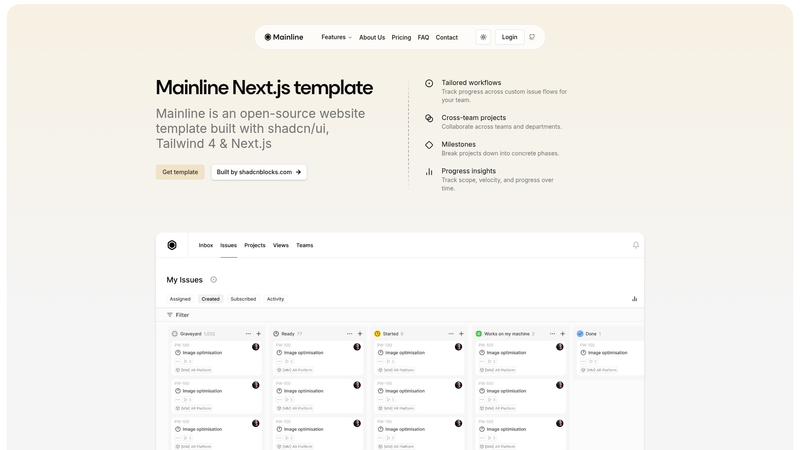
Task: Open the Graveyard column three-dot menu
Action: 248,334
